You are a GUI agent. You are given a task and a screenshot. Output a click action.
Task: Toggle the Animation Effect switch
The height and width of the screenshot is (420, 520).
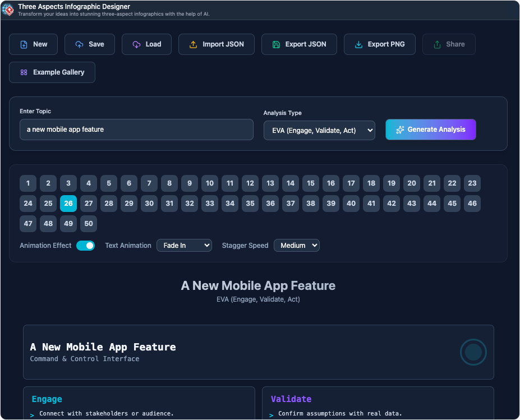(x=85, y=246)
